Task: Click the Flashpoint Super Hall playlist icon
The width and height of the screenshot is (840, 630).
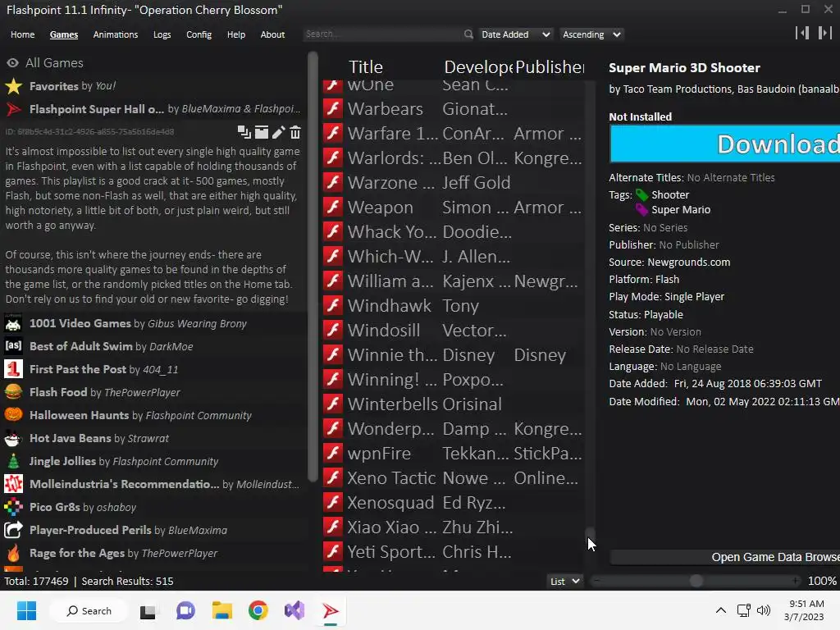Action: [x=13, y=109]
